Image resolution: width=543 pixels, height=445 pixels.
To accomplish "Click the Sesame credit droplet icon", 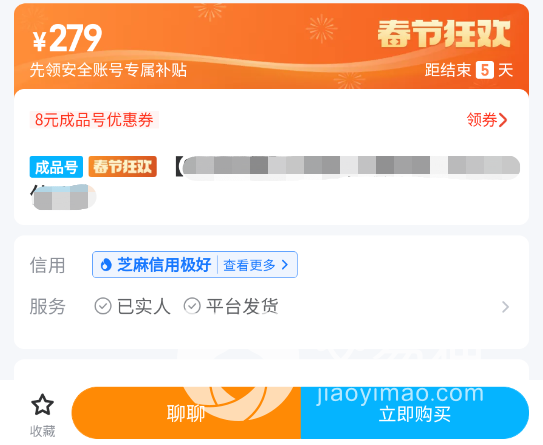I will 106,265.
